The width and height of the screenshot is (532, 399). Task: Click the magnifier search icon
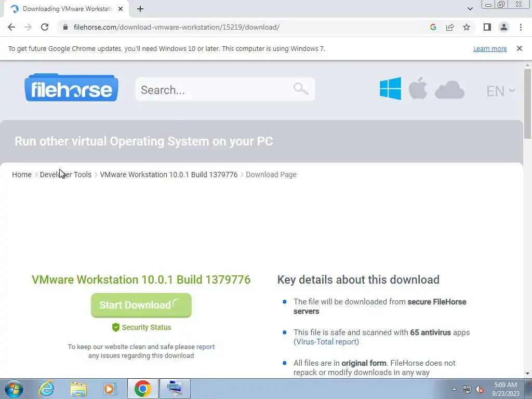(301, 89)
